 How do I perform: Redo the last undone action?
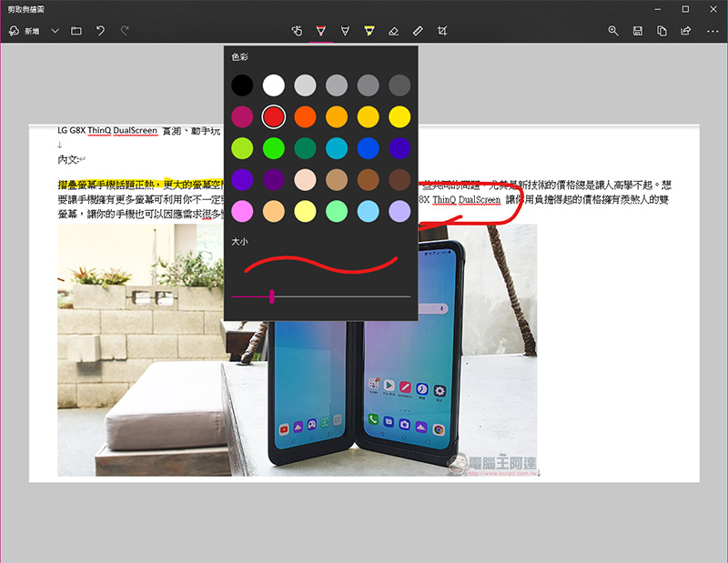[125, 31]
